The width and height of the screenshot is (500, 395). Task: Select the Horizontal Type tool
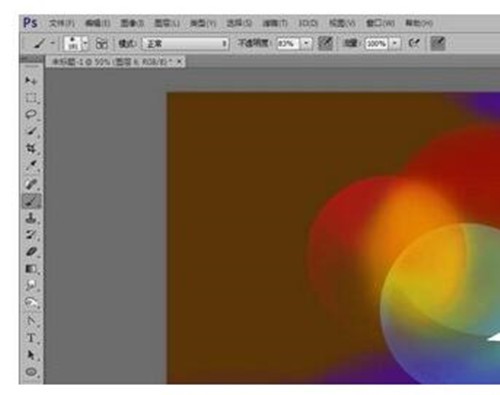pyautogui.click(x=31, y=338)
